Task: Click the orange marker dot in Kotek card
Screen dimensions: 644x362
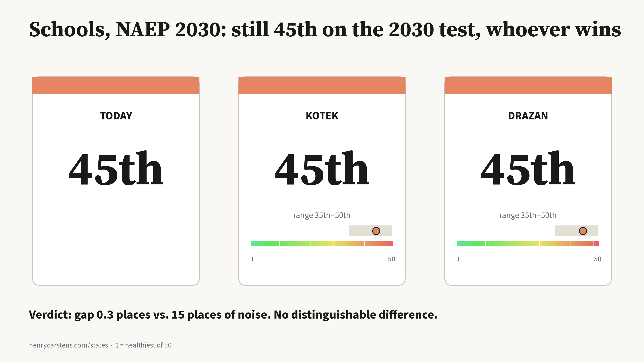Action: [x=376, y=231]
